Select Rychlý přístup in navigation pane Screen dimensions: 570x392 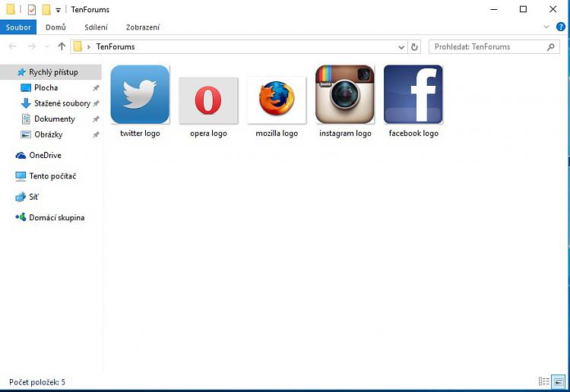click(51, 72)
